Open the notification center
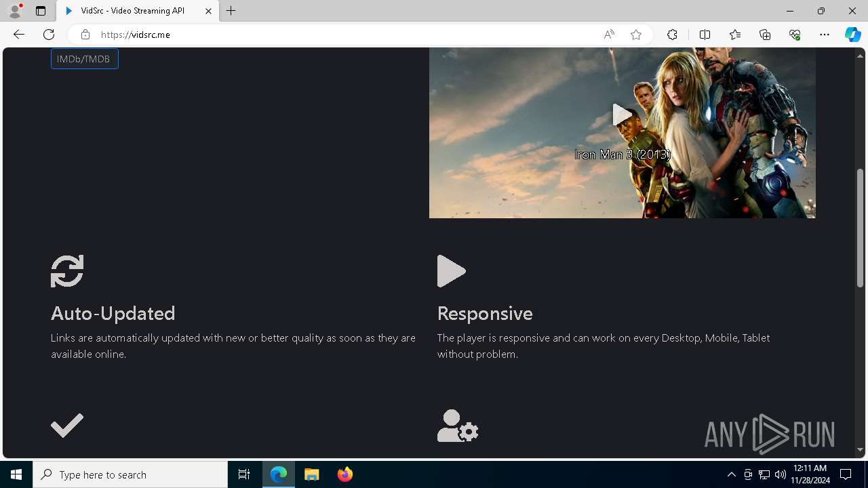The width and height of the screenshot is (868, 488). click(x=846, y=474)
